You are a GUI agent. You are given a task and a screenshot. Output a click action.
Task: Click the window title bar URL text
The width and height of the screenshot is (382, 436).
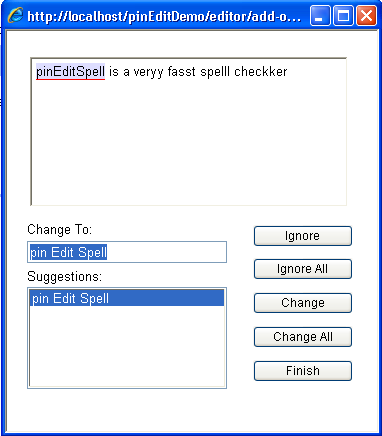coord(164,16)
